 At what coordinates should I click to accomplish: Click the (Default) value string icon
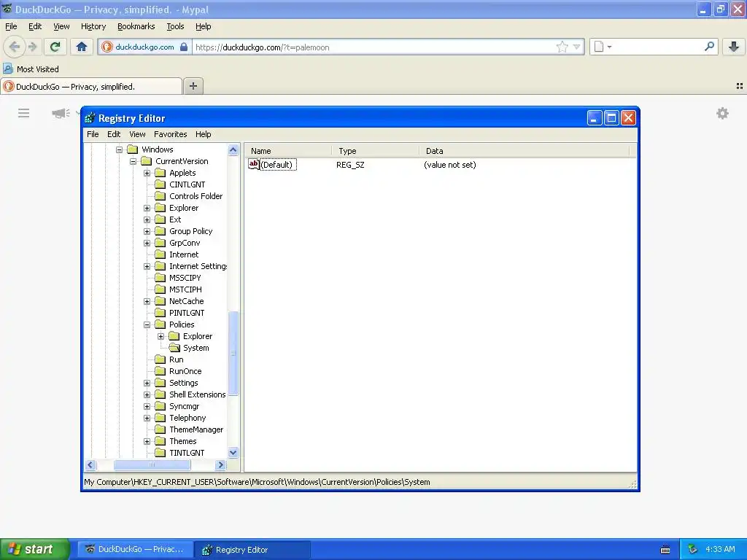point(254,164)
